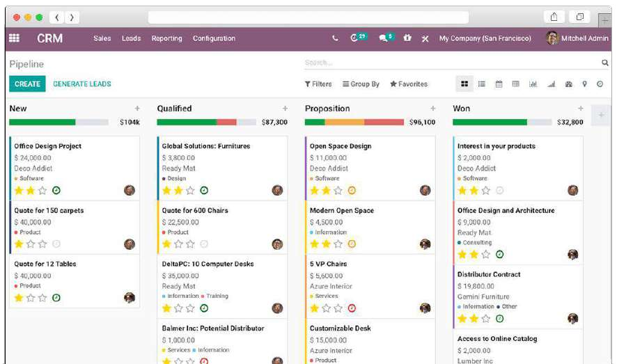Viewport: 617px width, 364px height.
Task: Click the CRM app title
Action: [50, 38]
